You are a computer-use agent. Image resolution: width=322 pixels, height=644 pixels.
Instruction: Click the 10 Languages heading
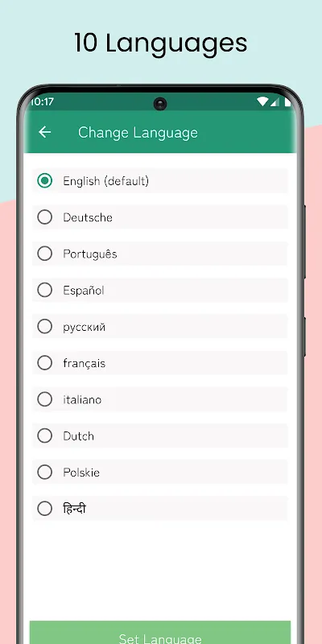(x=160, y=43)
